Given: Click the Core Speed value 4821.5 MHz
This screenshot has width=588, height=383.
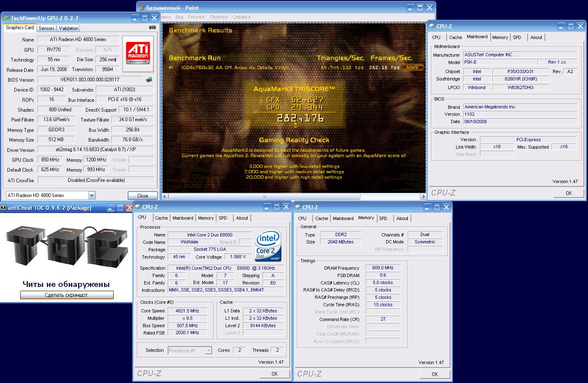Looking at the screenshot, I should pos(187,311).
